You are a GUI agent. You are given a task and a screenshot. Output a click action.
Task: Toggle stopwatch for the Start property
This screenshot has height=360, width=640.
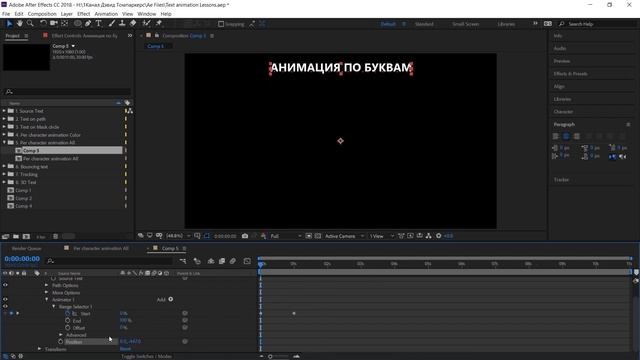[x=67, y=313]
